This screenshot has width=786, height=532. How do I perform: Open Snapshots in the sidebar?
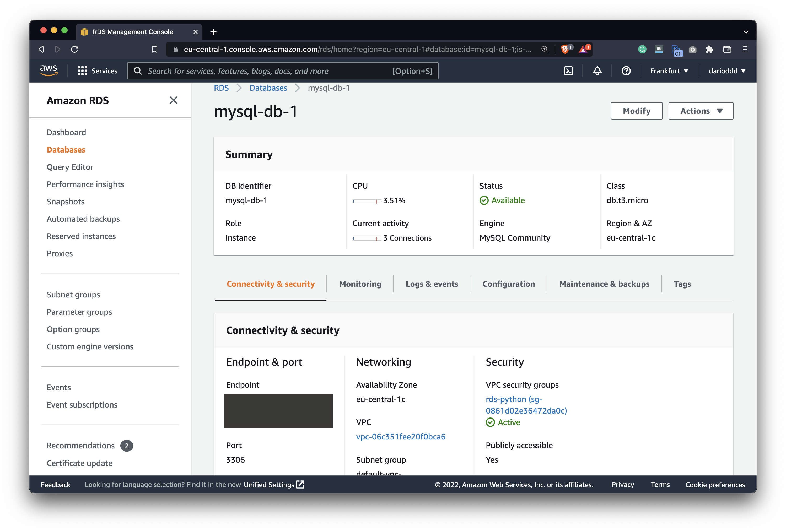(66, 202)
